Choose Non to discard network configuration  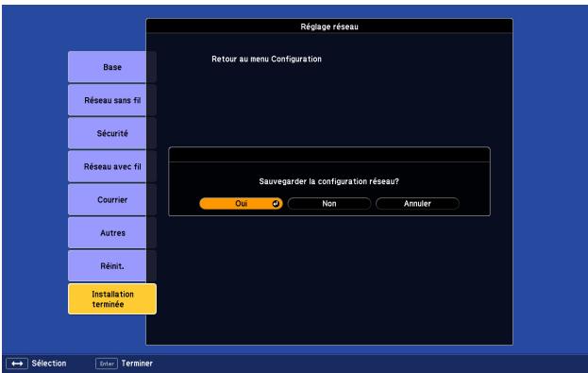[329, 203]
